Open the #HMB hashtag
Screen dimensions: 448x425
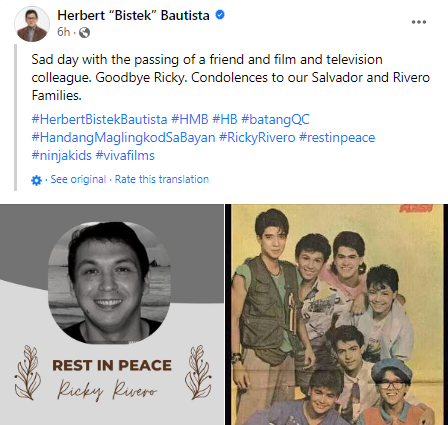[x=190, y=119]
